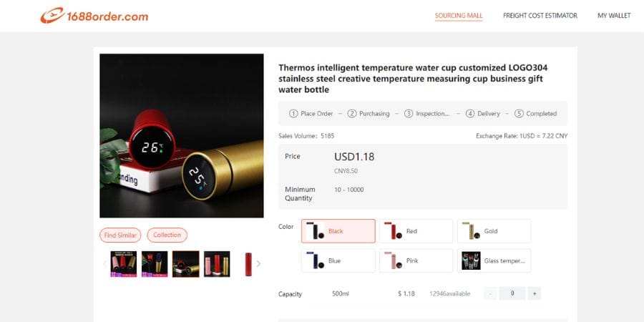Select the Glass temper... variant
Image resolution: width=644 pixels, height=322 pixels.
point(494,260)
